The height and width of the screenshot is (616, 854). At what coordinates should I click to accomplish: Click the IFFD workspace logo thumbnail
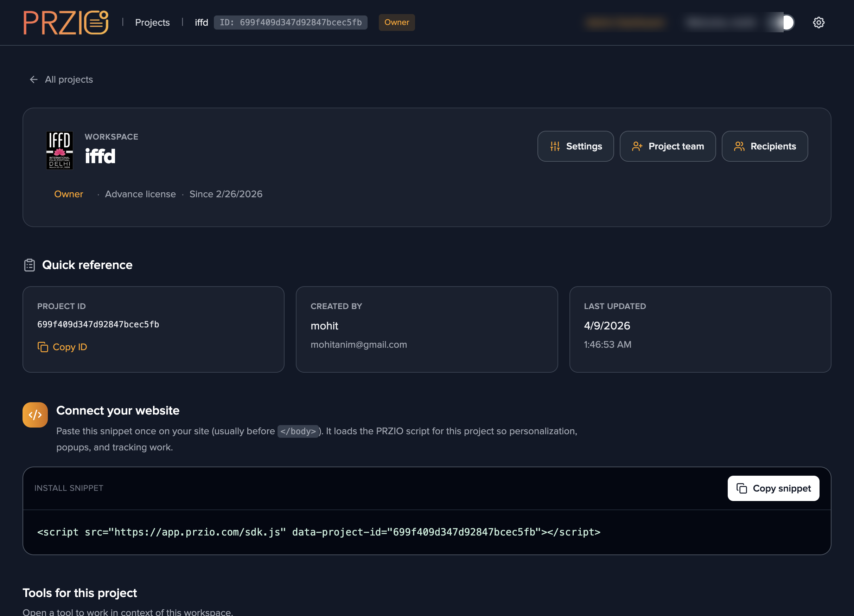click(59, 150)
